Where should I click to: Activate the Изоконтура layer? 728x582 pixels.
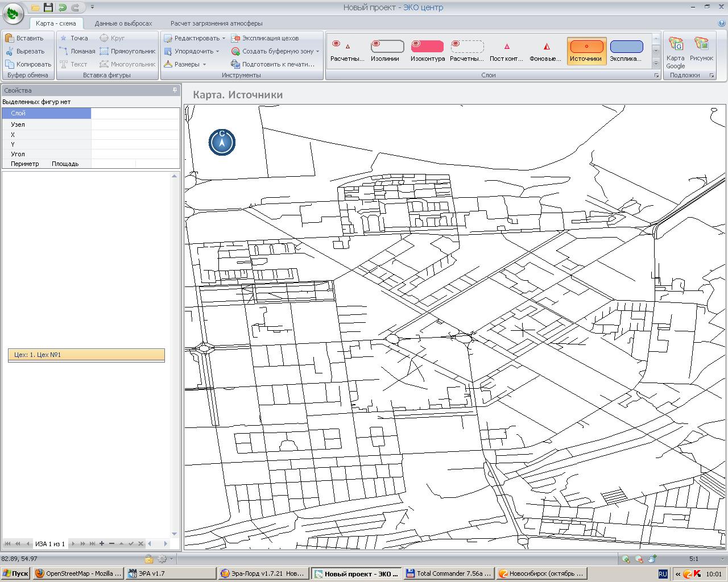click(x=427, y=51)
